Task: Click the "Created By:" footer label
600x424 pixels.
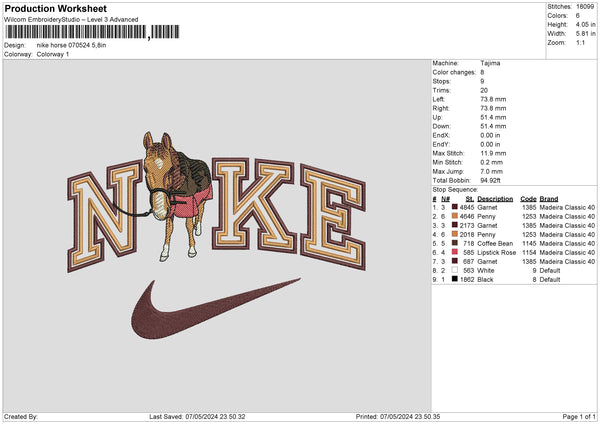Action: tap(21, 416)
